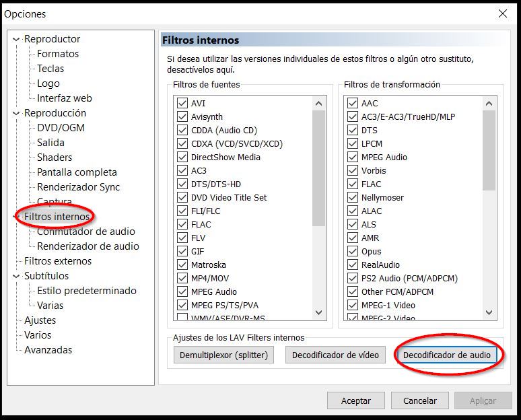This screenshot has height=420, width=521.
Task: Open Demultiplexor (splitter) settings
Action: [223, 355]
